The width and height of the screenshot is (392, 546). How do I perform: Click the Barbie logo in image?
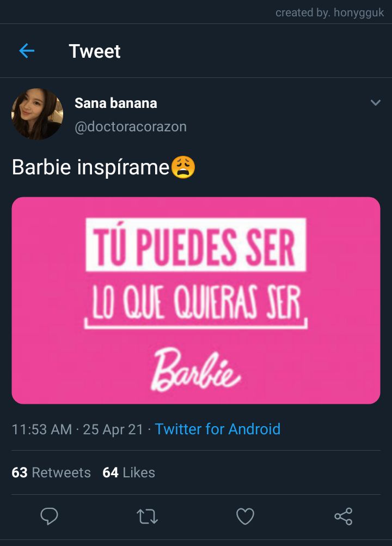point(196,370)
